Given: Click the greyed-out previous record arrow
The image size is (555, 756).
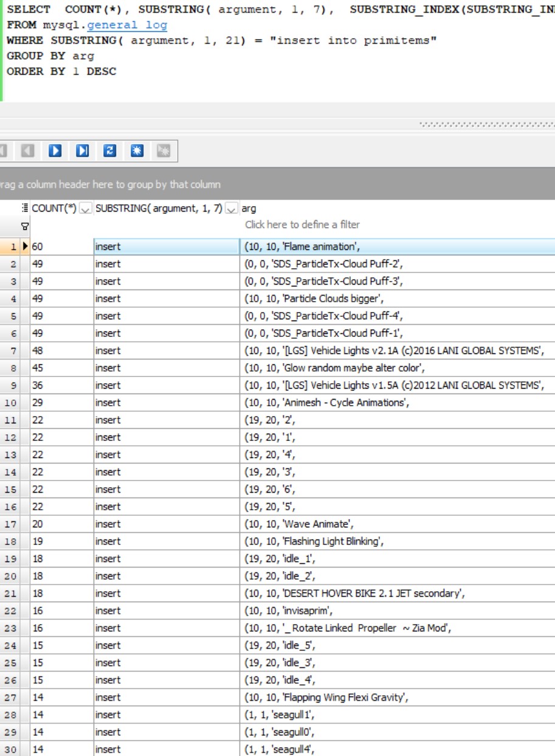Looking at the screenshot, I should coord(28,151).
